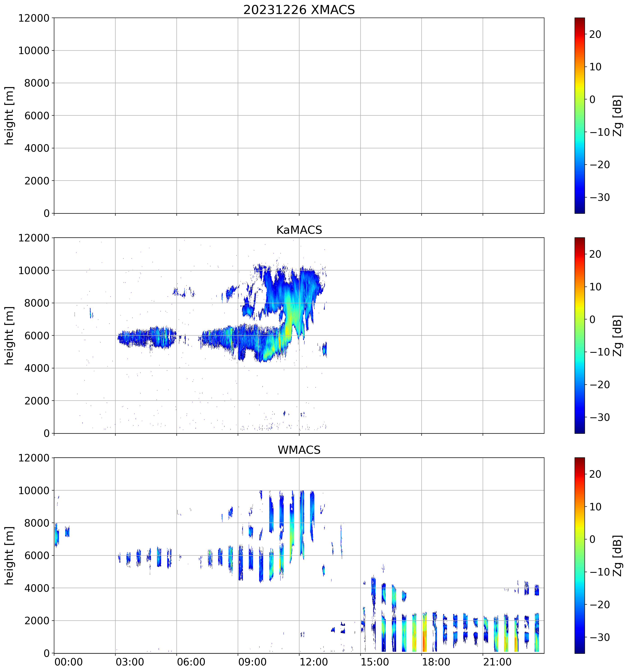Click the XMACS Zg [dB] colorbar label
The width and height of the screenshot is (628, 672).
[x=617, y=116]
